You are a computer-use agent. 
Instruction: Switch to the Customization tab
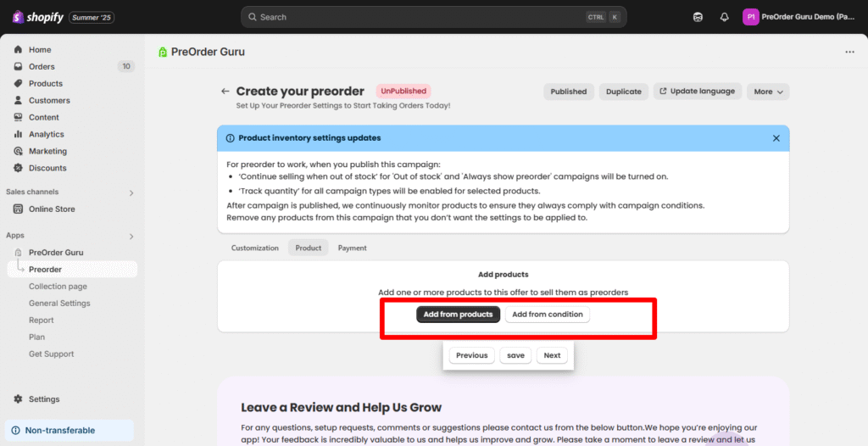click(x=255, y=248)
